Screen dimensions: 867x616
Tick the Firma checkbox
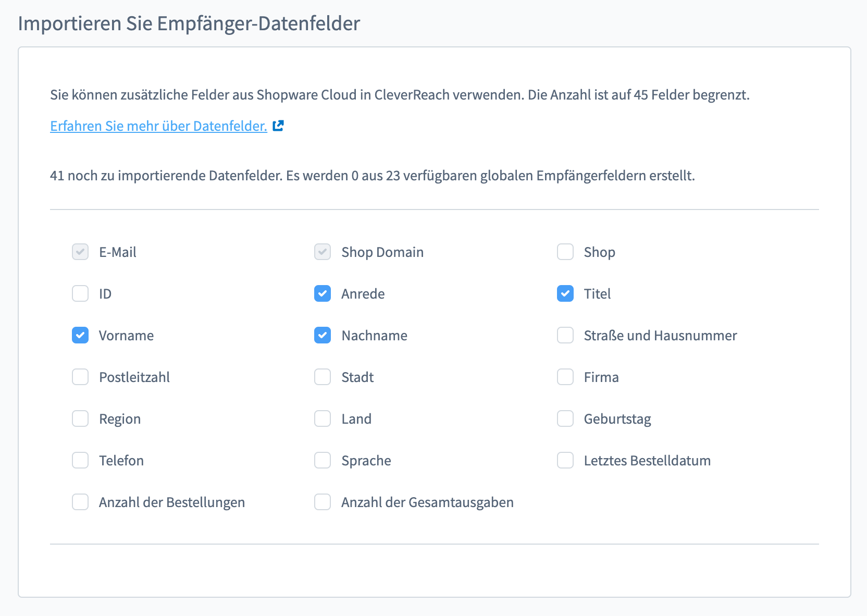tap(565, 377)
